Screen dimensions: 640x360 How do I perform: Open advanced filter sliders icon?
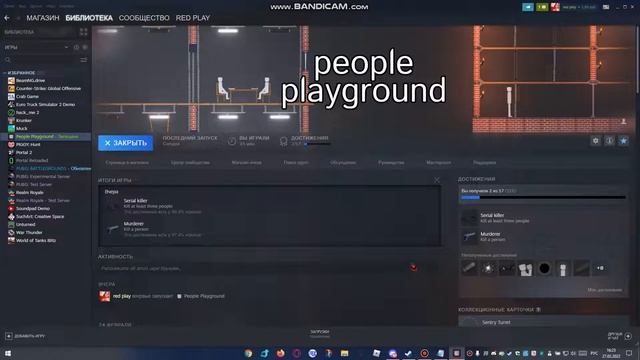point(84,60)
